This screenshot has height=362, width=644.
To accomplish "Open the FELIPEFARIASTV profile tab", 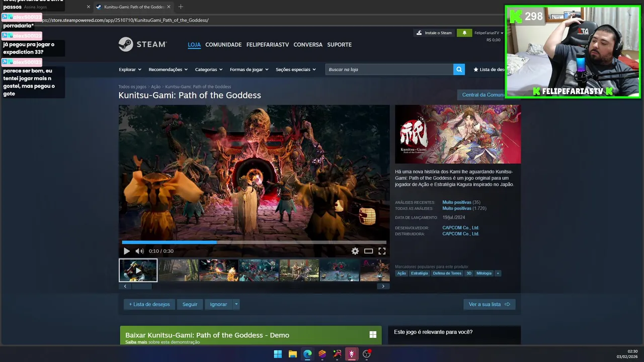I will click(x=268, y=45).
